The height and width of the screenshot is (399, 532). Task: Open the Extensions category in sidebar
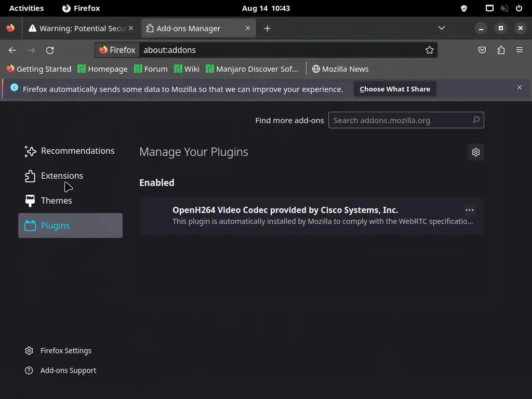[70, 176]
